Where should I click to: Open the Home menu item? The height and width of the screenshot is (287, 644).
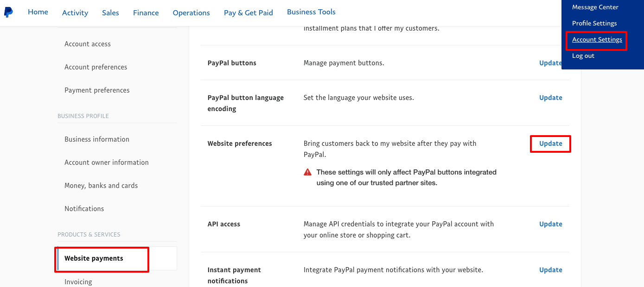click(38, 12)
